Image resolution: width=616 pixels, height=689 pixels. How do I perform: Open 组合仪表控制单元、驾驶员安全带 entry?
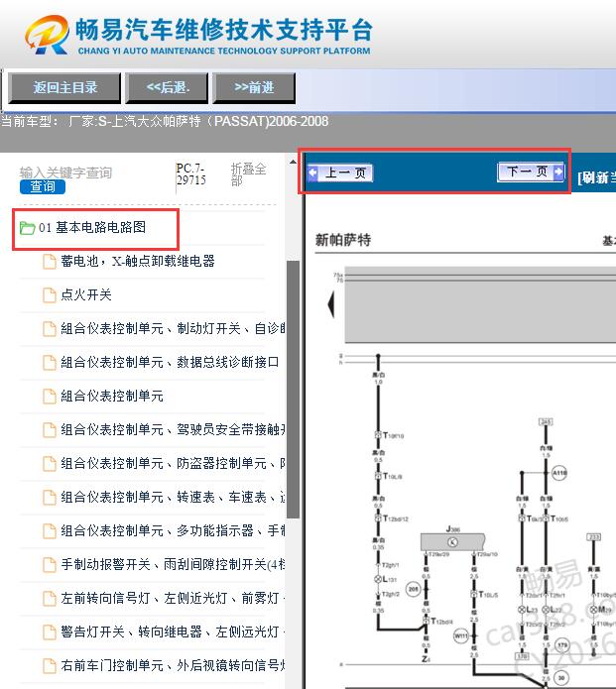pos(173,429)
